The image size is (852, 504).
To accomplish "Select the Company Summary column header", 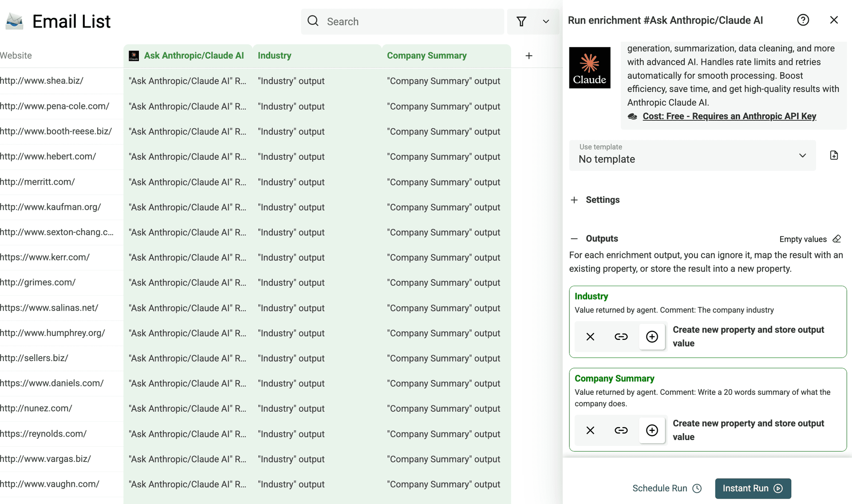I will point(426,55).
